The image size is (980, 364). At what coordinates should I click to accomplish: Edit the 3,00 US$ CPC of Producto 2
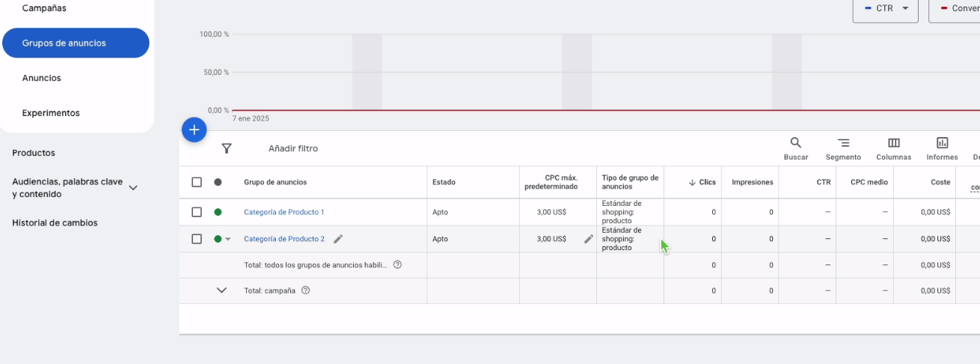589,239
